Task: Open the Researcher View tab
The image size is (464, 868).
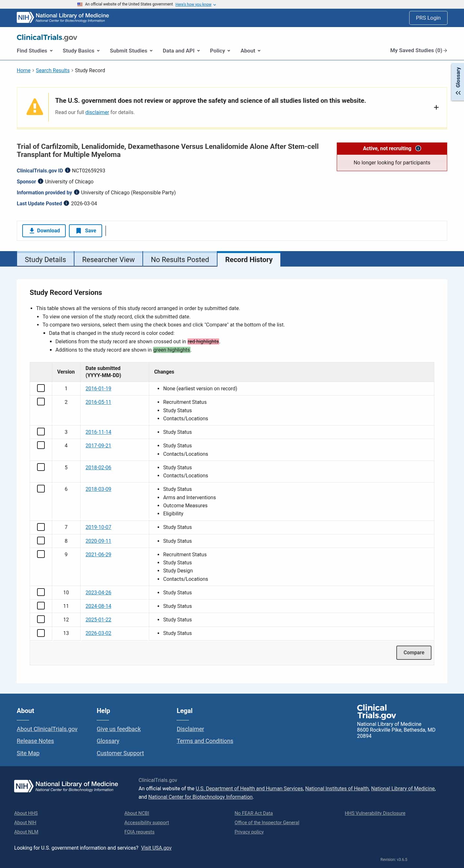Action: pyautogui.click(x=109, y=259)
